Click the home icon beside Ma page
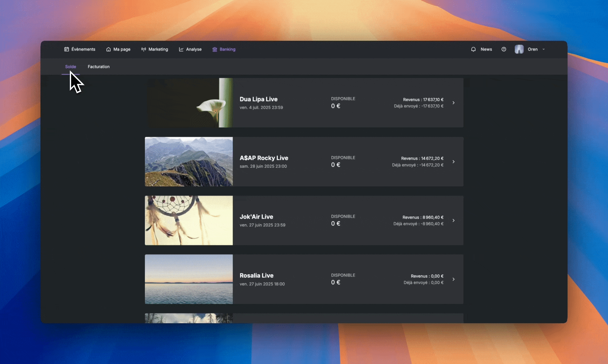The width and height of the screenshot is (608, 364). [109, 49]
